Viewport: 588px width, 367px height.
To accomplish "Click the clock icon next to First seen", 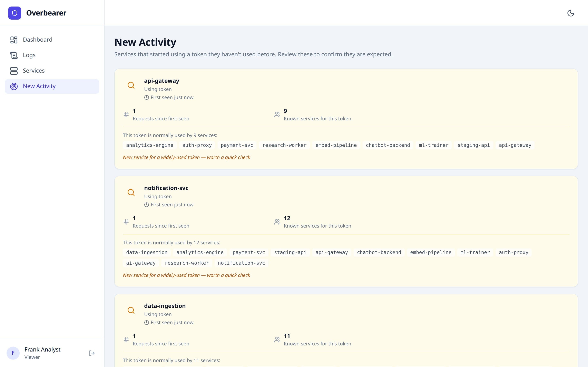I will [147, 97].
